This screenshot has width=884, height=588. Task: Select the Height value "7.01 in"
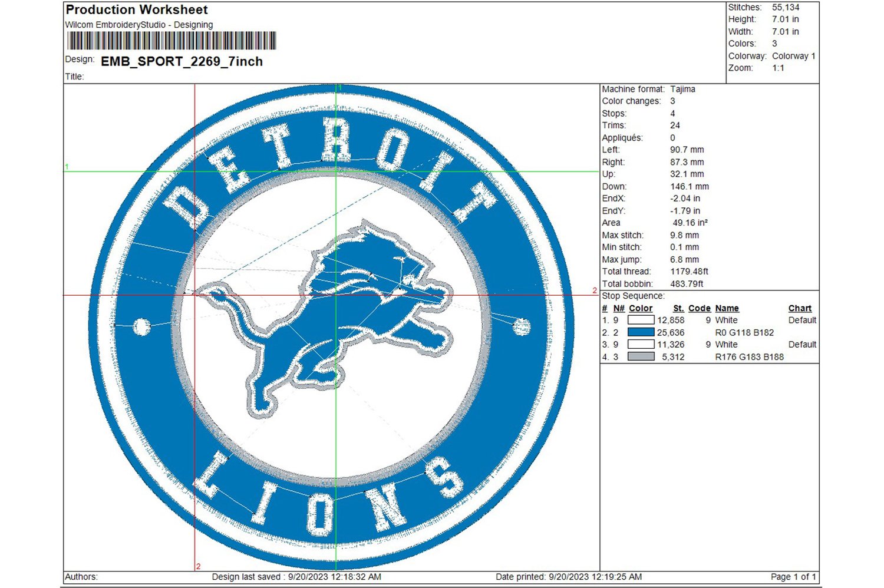(x=786, y=19)
